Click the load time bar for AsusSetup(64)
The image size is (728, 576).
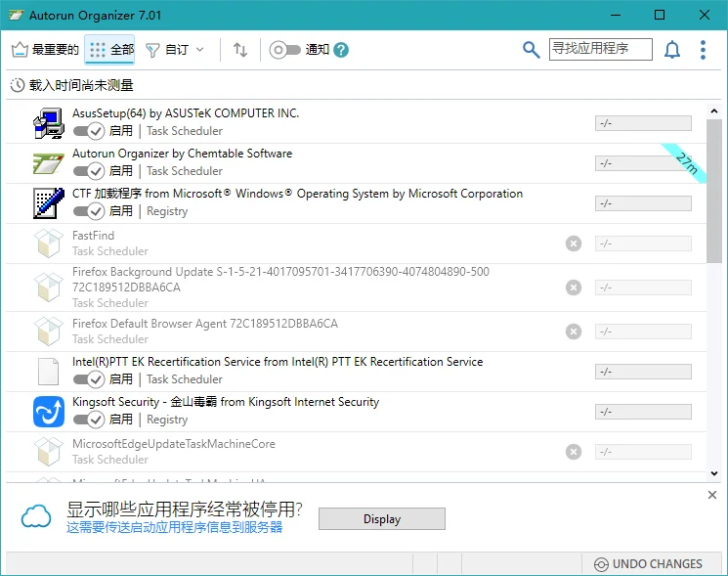643,123
